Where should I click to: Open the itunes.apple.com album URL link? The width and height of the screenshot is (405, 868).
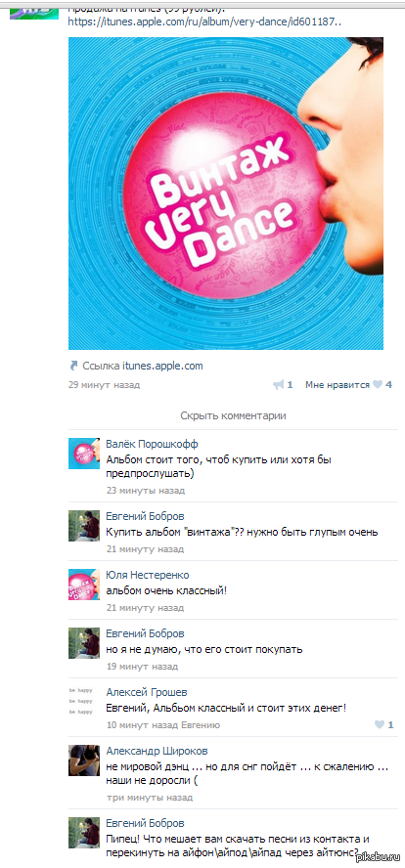click(x=204, y=22)
